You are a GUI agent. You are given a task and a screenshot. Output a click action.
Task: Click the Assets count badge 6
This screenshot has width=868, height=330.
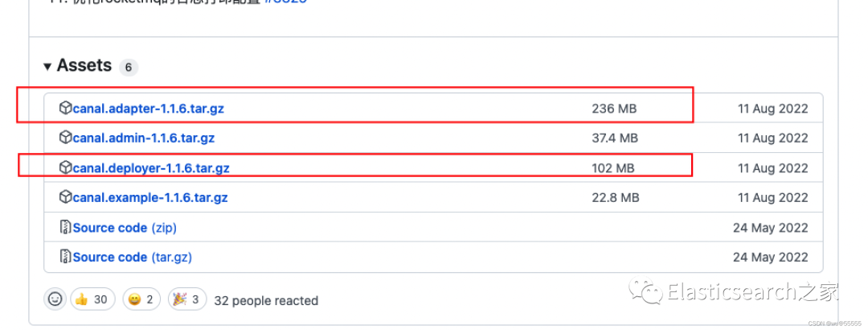tap(129, 68)
